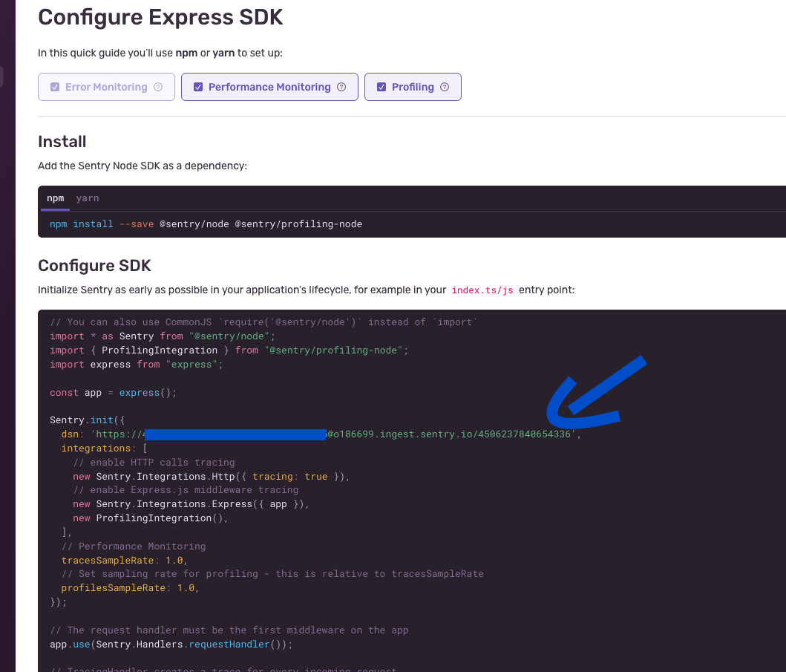Click the Install section heading
Screen dimensions: 786x672
click(62, 141)
